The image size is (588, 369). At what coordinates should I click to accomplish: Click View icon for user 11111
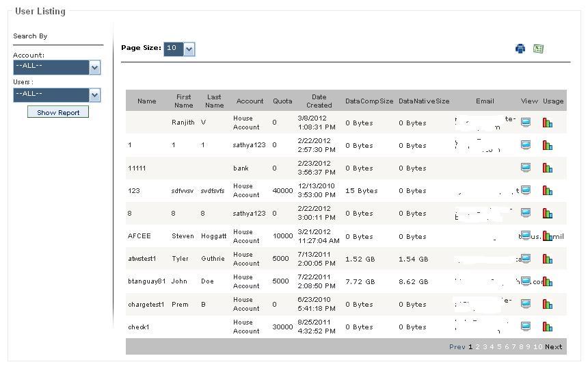tap(526, 168)
